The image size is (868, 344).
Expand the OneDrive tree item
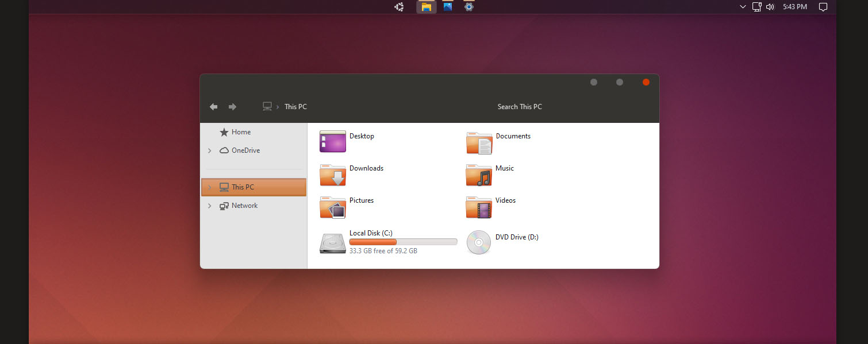[210, 150]
